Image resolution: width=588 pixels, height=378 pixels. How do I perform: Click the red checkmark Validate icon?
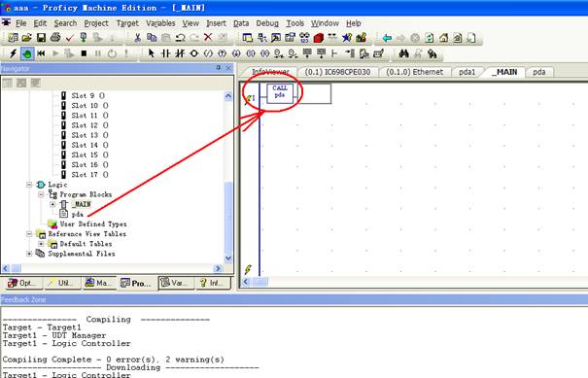point(69,38)
